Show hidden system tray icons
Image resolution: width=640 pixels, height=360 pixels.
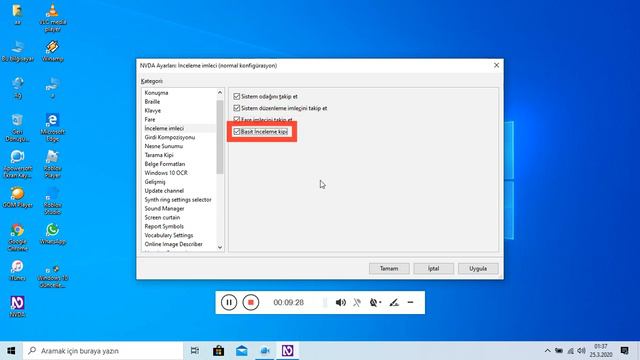click(547, 351)
